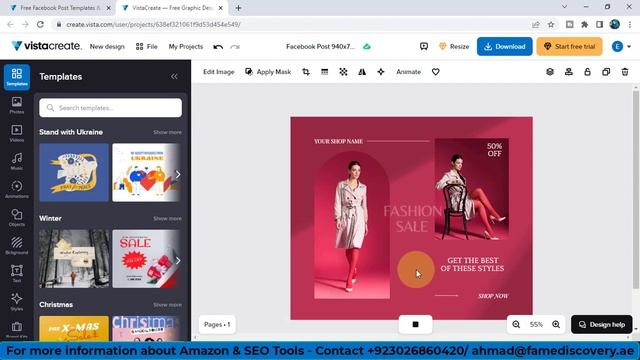This screenshot has height=360, width=640.
Task: Open the Templates sidebar panel
Action: tap(17, 77)
